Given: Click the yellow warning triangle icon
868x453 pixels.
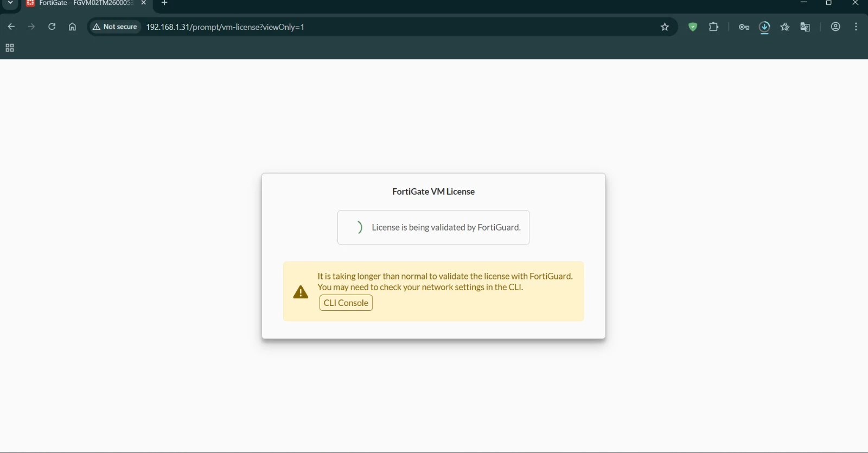Looking at the screenshot, I should tap(301, 292).
